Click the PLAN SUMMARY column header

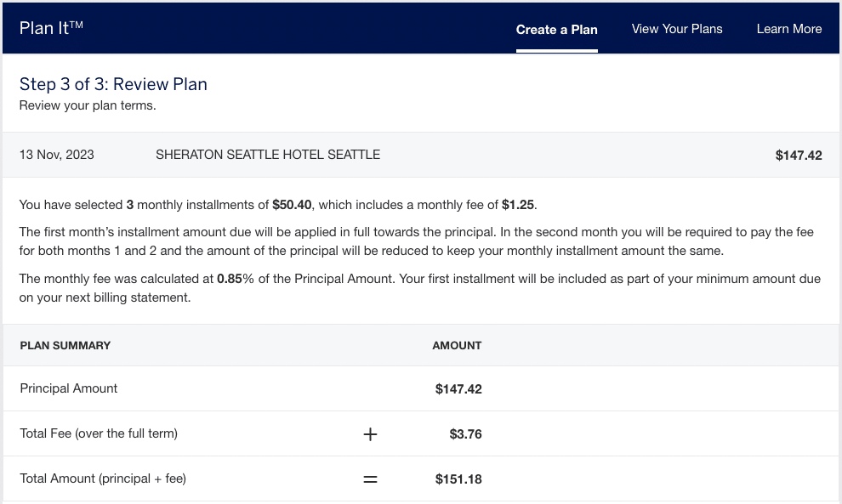click(65, 346)
